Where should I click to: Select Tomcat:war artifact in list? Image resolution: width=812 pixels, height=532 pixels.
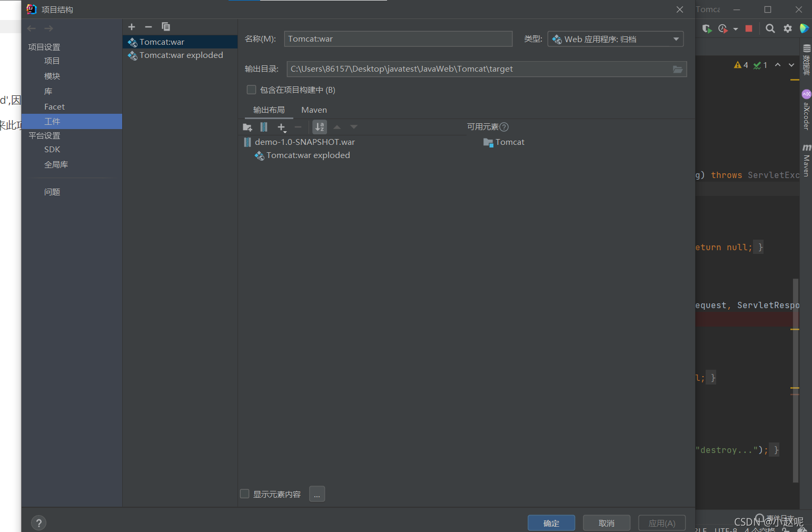[x=180, y=42]
